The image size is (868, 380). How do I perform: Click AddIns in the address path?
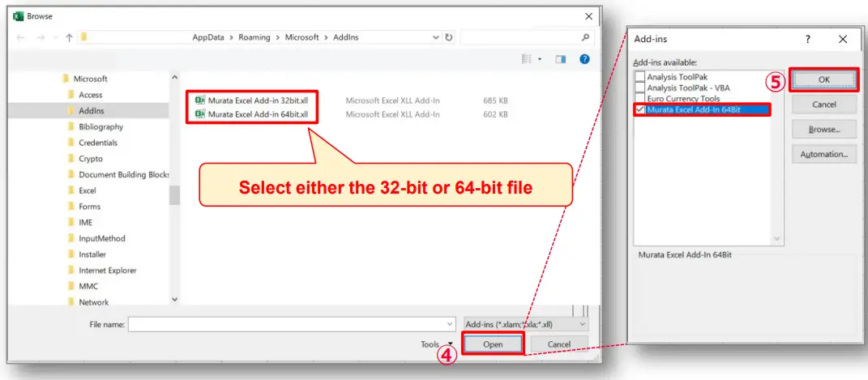346,37
